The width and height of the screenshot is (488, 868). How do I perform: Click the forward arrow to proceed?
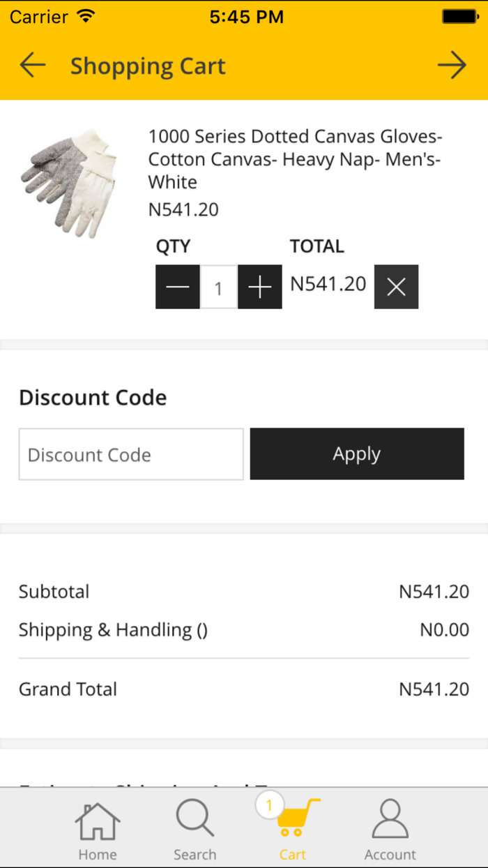click(x=452, y=65)
